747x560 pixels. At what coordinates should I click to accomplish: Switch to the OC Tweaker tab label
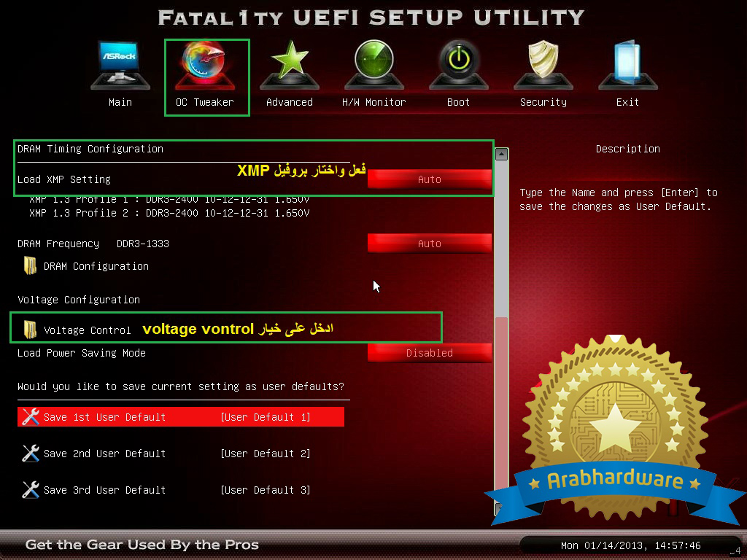[205, 102]
